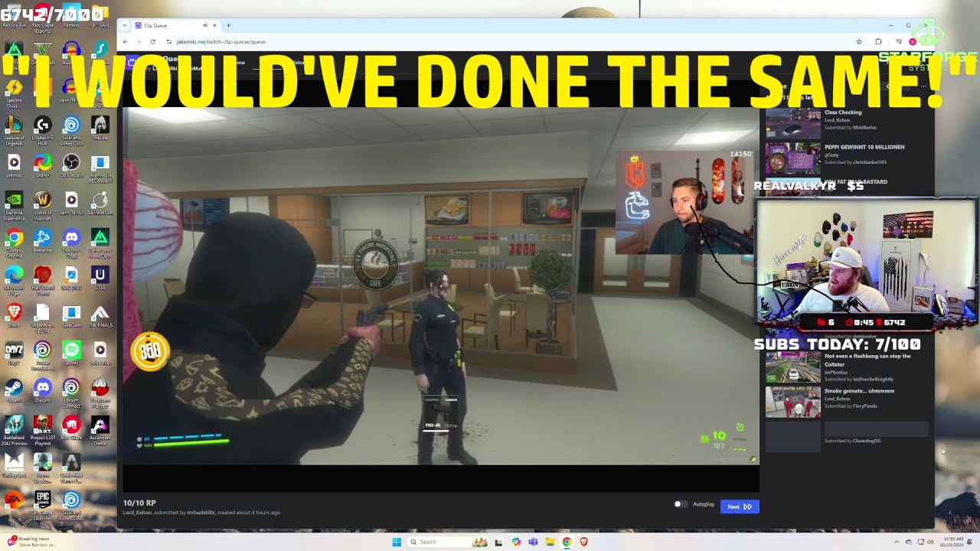
Task: Open Discord desktop icon beside Steam
Action: pyautogui.click(x=43, y=390)
